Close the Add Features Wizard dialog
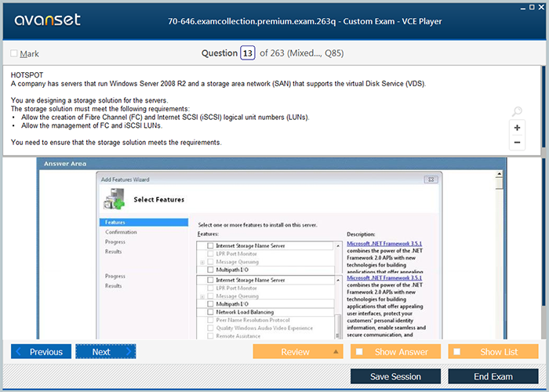 [431, 180]
